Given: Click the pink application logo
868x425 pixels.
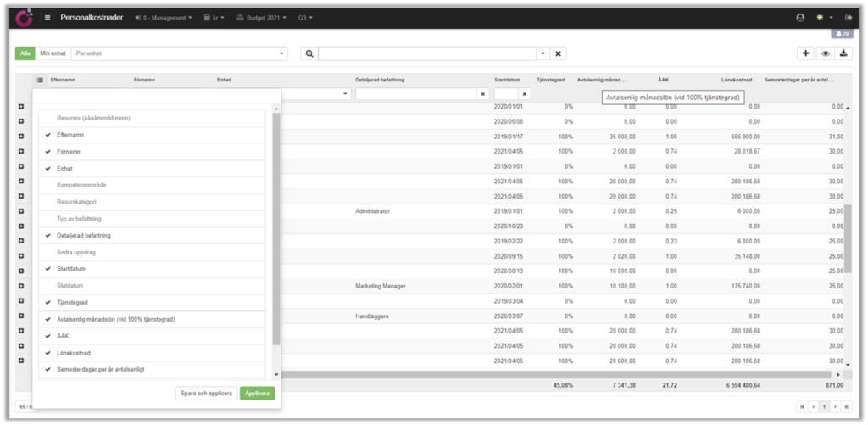Looking at the screenshot, I should 24,18.
